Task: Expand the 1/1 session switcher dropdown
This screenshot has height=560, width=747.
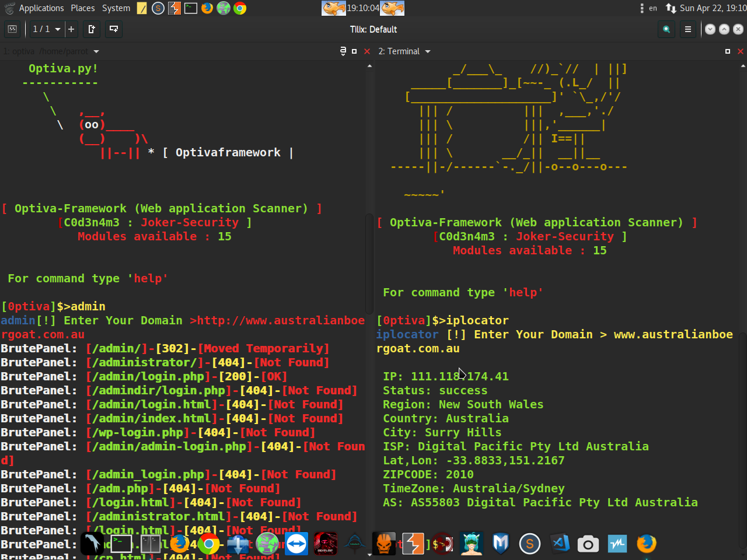Action: (47, 29)
